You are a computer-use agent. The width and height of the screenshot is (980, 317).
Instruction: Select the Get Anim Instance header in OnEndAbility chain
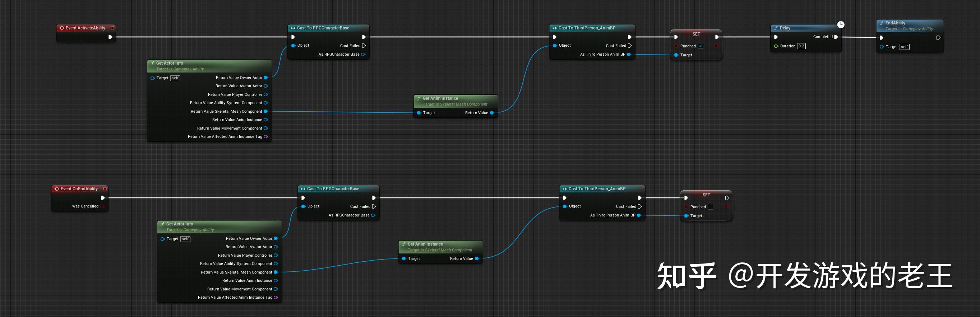click(440, 247)
